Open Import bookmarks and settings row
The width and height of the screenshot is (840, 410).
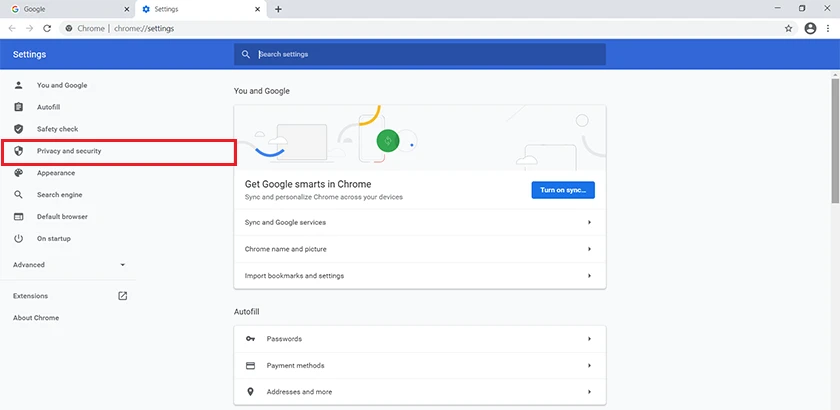click(420, 276)
